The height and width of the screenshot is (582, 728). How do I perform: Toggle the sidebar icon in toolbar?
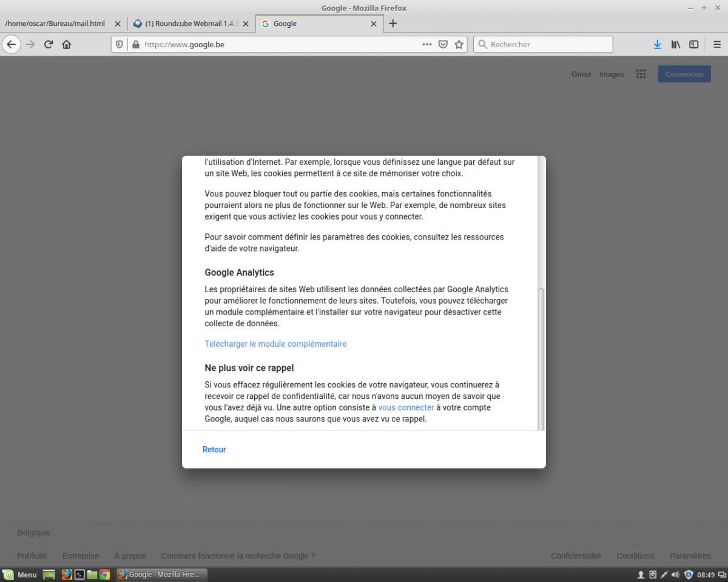pyautogui.click(x=693, y=44)
